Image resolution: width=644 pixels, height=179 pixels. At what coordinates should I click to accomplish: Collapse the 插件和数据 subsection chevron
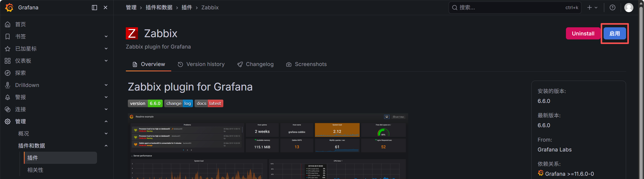pos(106,146)
